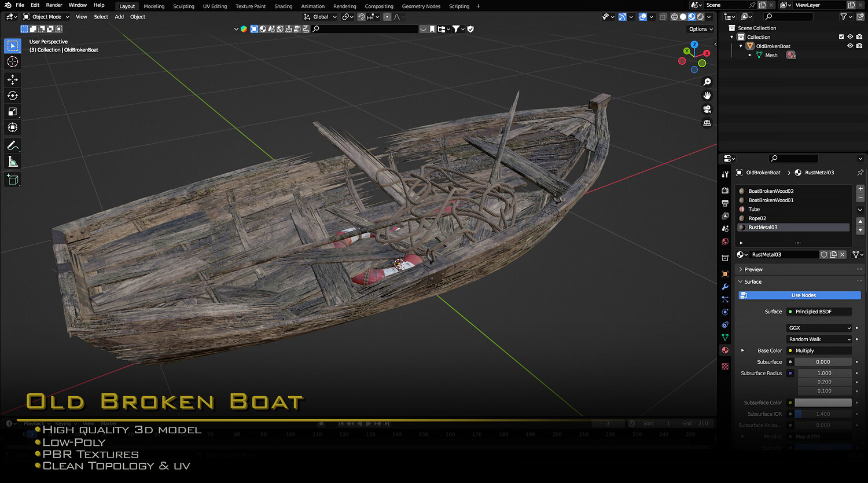Open the Render properties tab

725,191
